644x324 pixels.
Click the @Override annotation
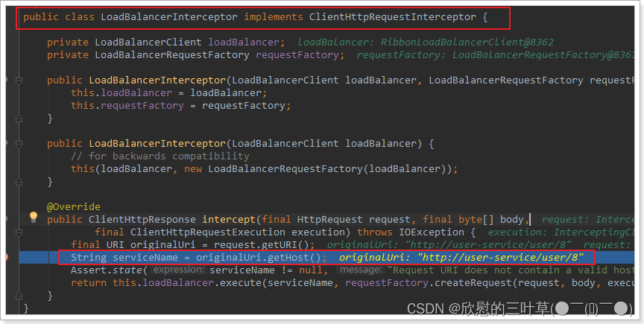(x=74, y=206)
